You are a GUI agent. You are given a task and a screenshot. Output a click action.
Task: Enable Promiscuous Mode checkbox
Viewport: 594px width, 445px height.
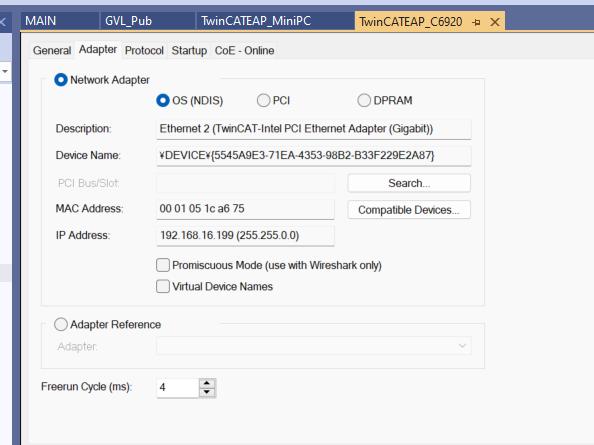pyautogui.click(x=163, y=265)
